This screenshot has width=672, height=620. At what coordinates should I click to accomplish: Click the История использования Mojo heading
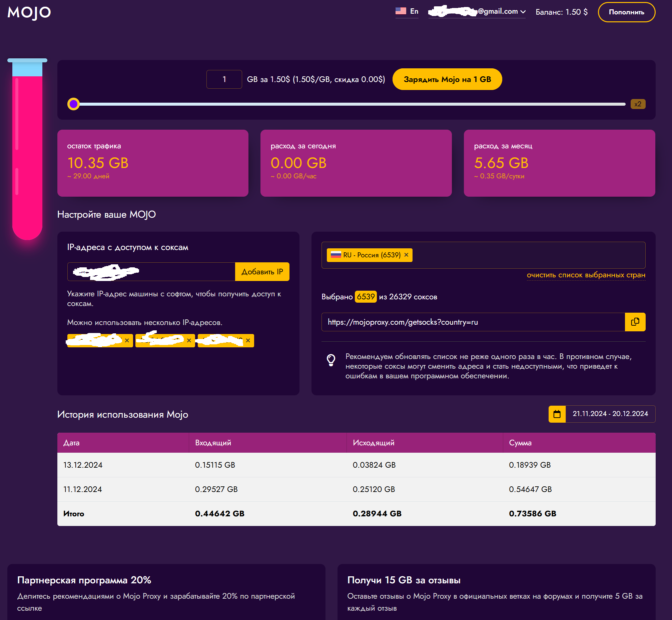pyautogui.click(x=123, y=415)
